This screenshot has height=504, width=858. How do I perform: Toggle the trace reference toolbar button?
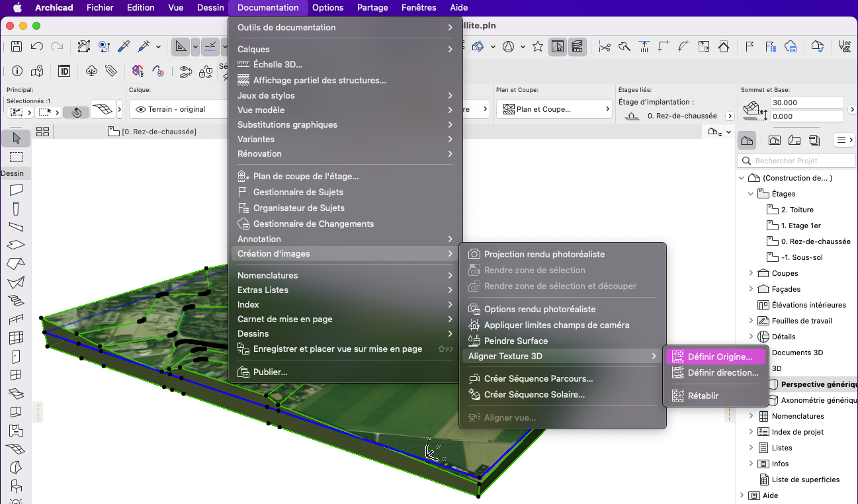click(x=558, y=47)
